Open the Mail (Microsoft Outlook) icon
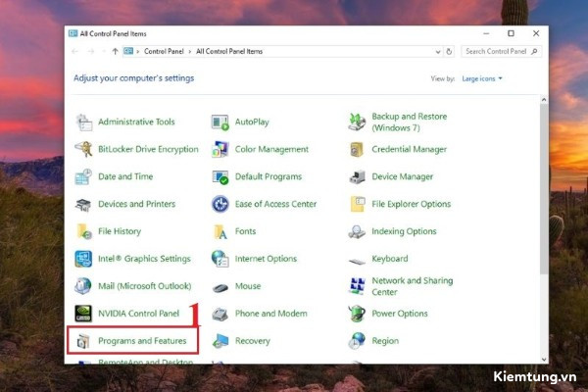Viewport: 588px width, 392px height. pos(83,286)
